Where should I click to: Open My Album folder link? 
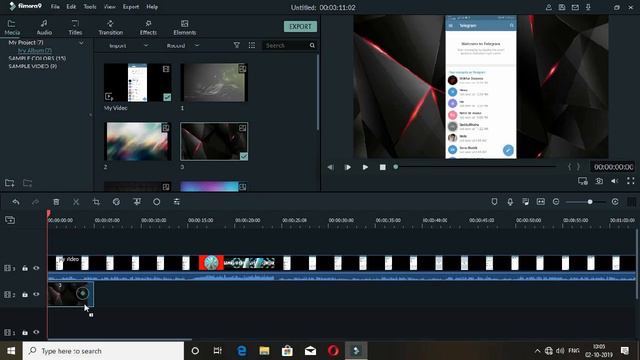pos(35,51)
